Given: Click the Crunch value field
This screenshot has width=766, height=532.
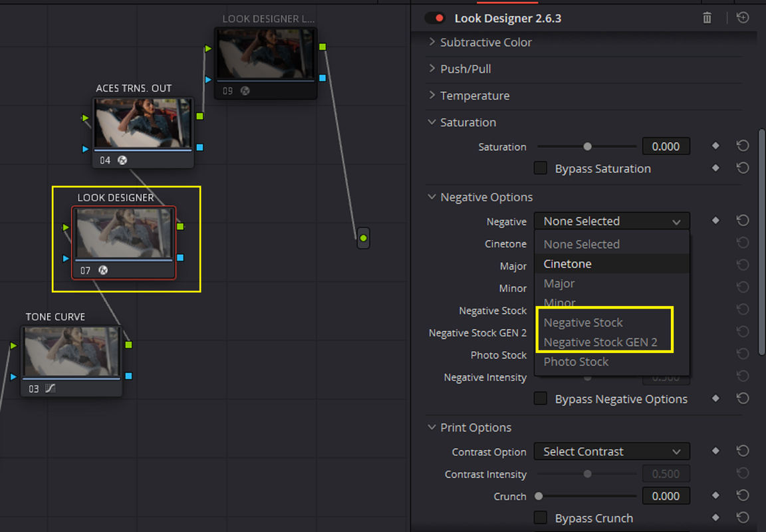Looking at the screenshot, I should coord(666,496).
